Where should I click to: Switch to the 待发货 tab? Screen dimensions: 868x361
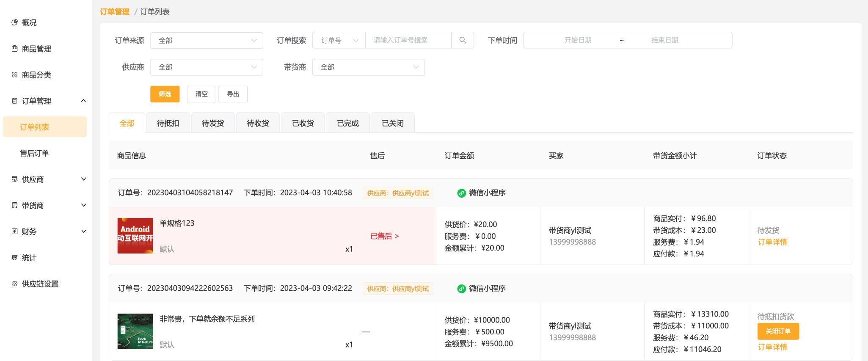[x=213, y=123]
